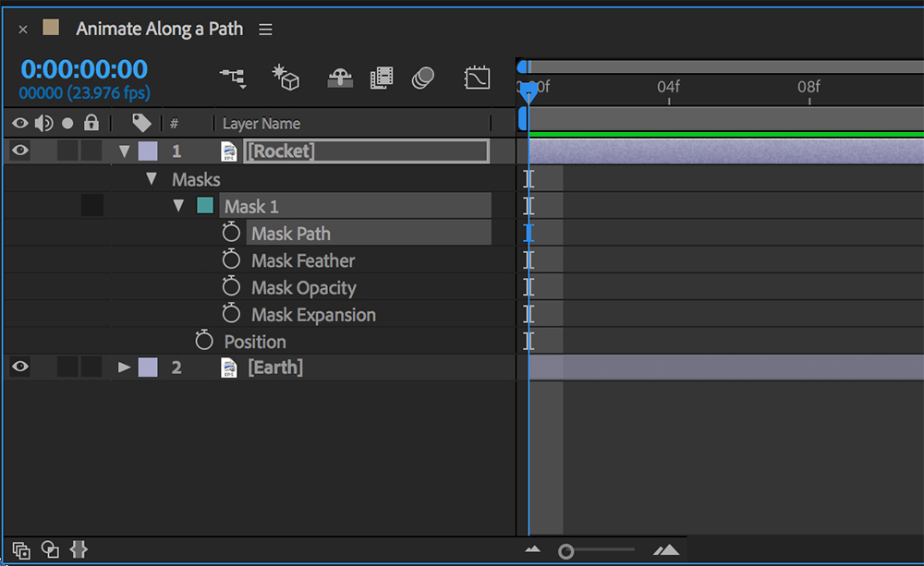Toggle the Position stopwatch off
924x566 pixels.
[x=204, y=341]
